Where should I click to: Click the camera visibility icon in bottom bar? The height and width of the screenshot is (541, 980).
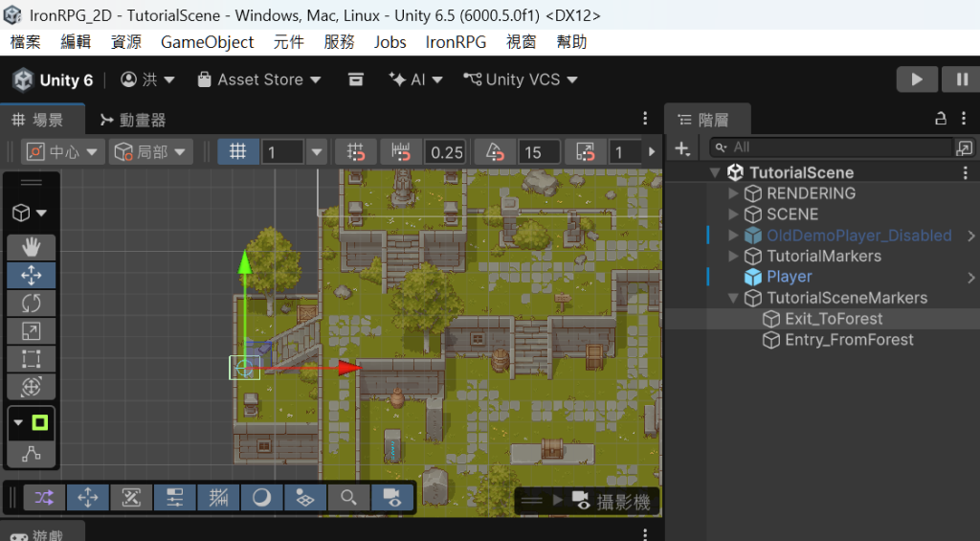[391, 498]
